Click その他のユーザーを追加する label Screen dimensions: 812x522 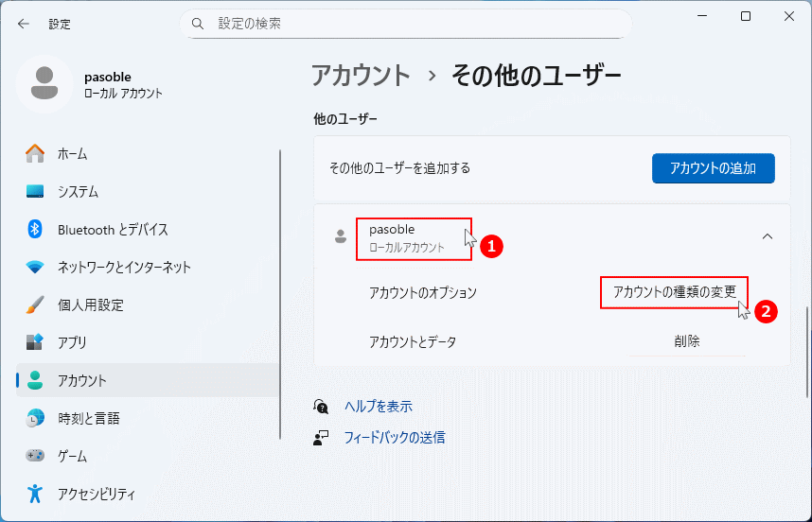[399, 168]
